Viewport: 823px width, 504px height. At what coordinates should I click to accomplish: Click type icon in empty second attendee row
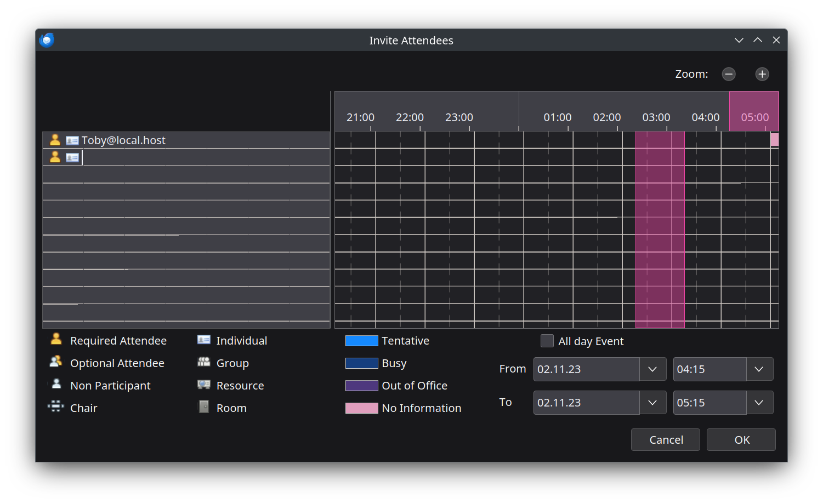[x=72, y=158]
